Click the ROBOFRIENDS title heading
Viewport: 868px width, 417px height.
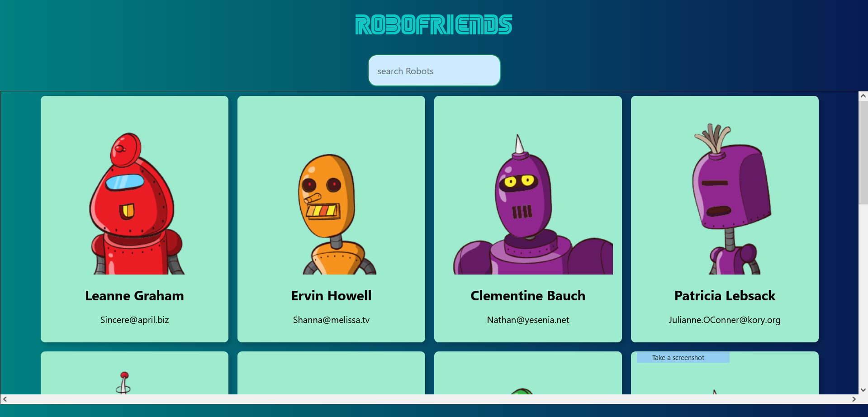[x=434, y=25]
